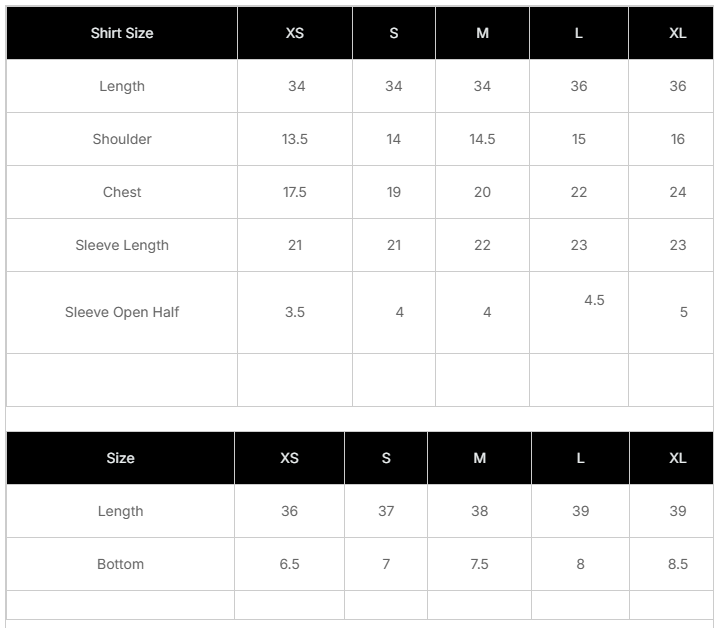Click the Shirt Size header cell
The height and width of the screenshot is (628, 723).
click(x=122, y=33)
